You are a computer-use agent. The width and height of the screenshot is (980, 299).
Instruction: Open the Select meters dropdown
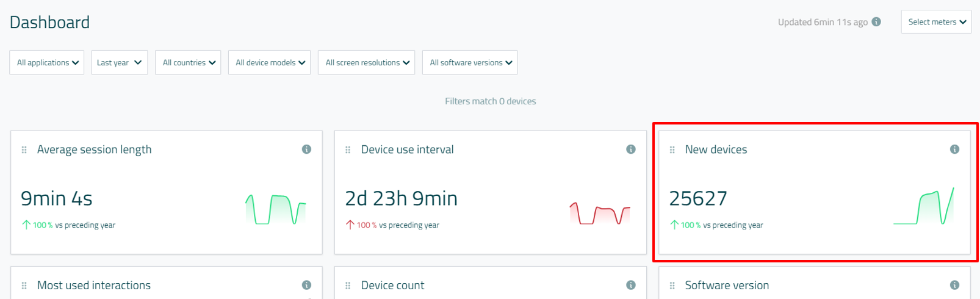coord(936,22)
